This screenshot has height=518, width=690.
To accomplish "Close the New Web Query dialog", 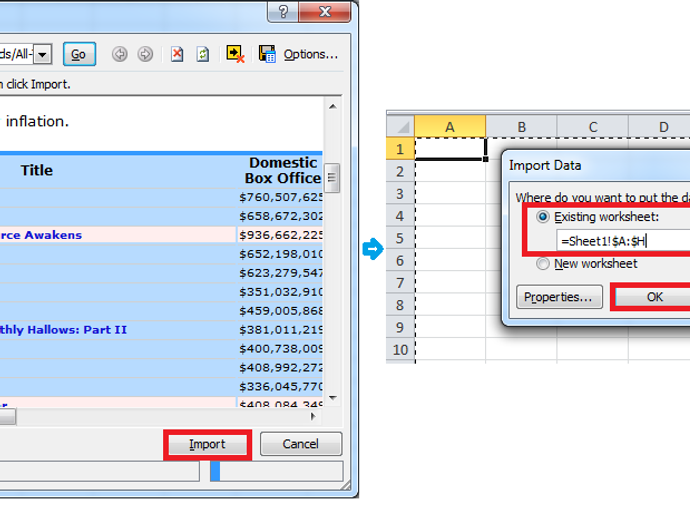I will click(x=325, y=11).
